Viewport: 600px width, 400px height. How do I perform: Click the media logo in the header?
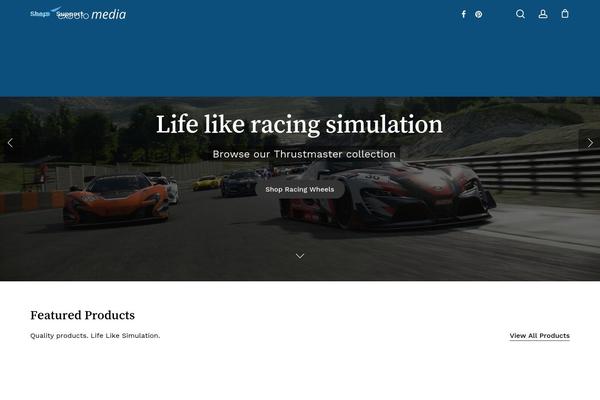click(92, 14)
